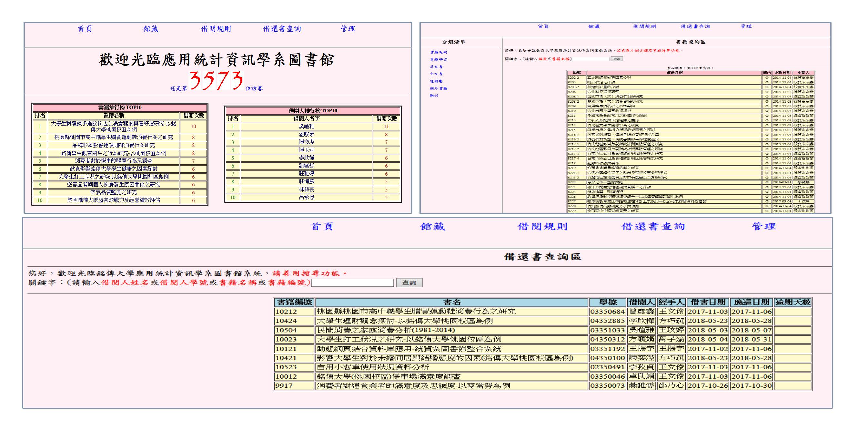Open 借閱規則 in the home page panel navigation

[216, 29]
